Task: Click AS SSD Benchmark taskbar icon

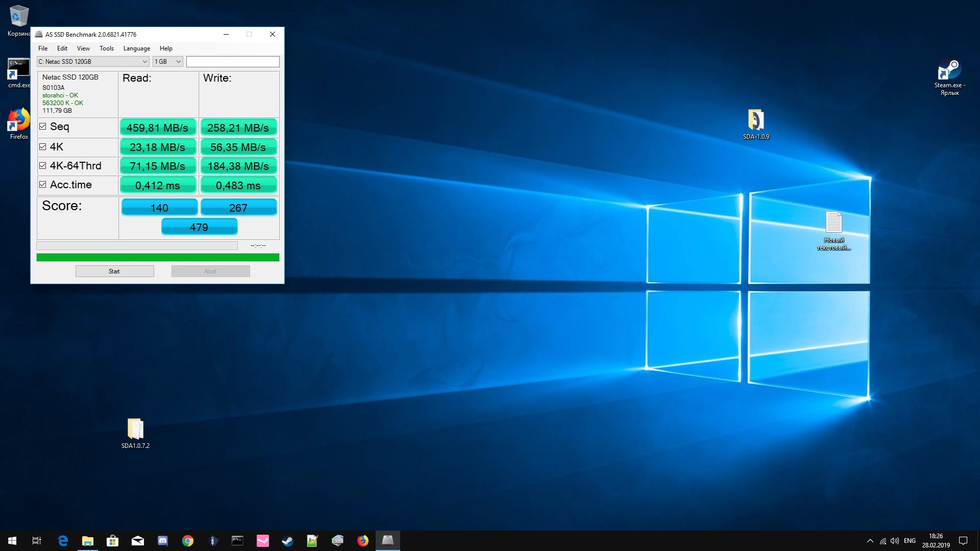Action: click(388, 541)
